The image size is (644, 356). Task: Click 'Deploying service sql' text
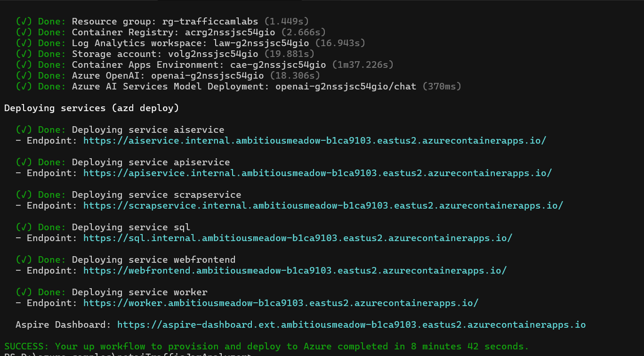click(131, 227)
